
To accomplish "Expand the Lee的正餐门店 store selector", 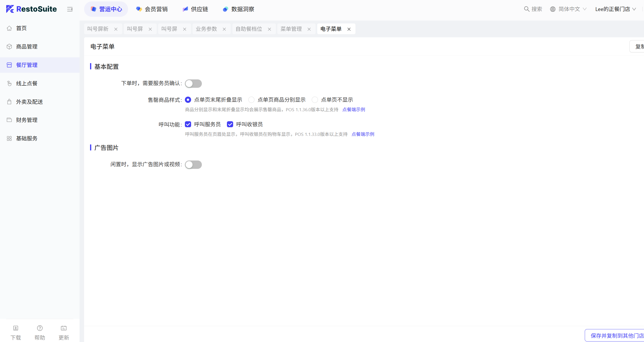I will pyautogui.click(x=615, y=9).
